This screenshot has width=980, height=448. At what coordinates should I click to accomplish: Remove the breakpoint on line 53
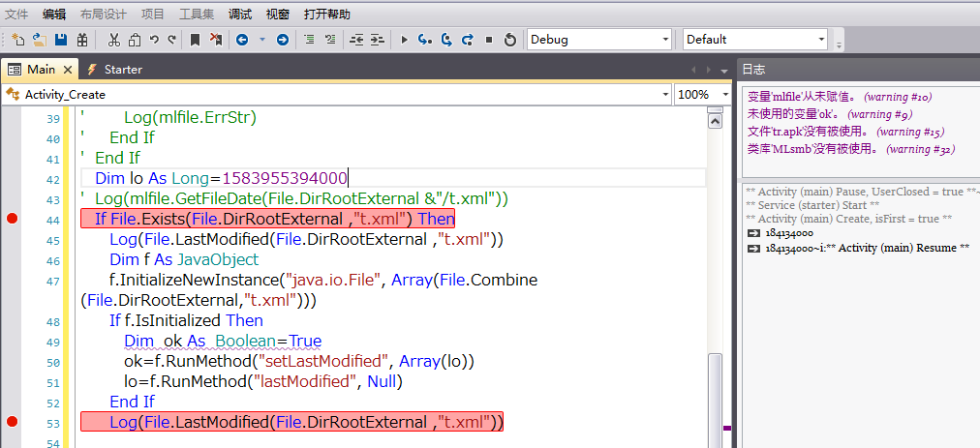pyautogui.click(x=12, y=422)
